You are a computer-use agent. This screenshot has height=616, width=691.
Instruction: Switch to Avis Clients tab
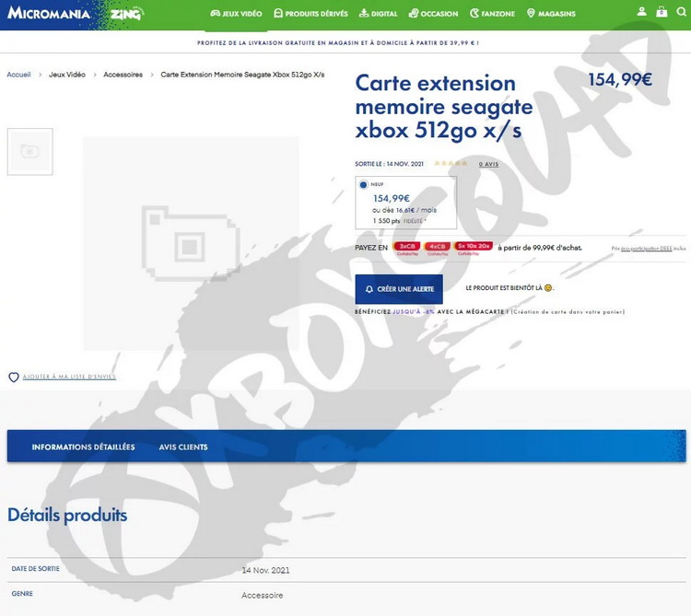(x=182, y=447)
